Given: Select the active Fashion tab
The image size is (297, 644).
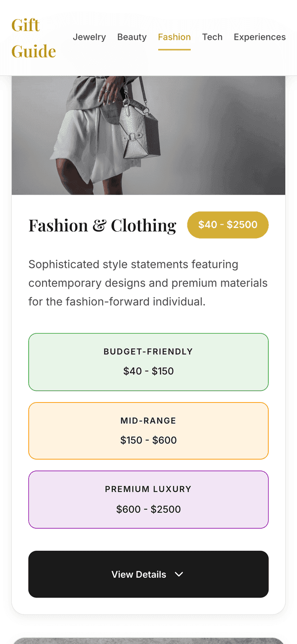Looking at the screenshot, I should [174, 37].
